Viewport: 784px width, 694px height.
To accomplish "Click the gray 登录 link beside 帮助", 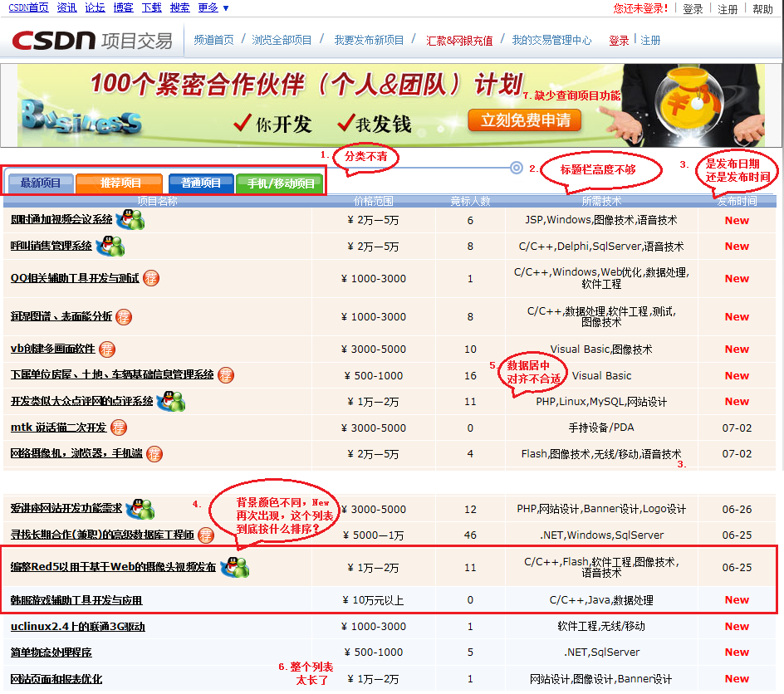I will click(x=693, y=9).
